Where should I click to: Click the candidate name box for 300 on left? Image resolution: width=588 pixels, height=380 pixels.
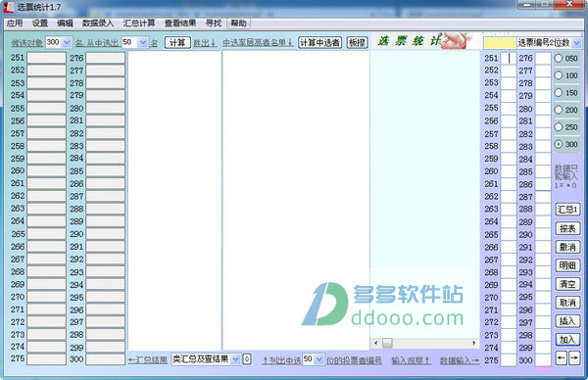click(x=106, y=359)
